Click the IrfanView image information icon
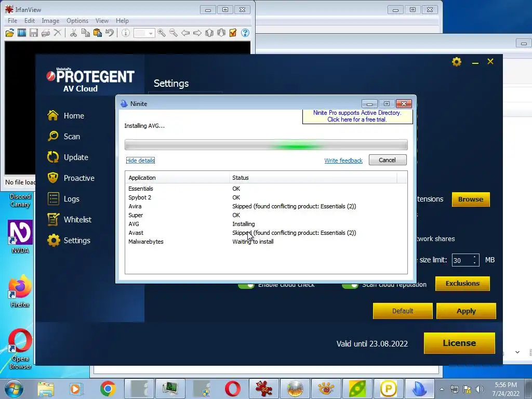 126,33
